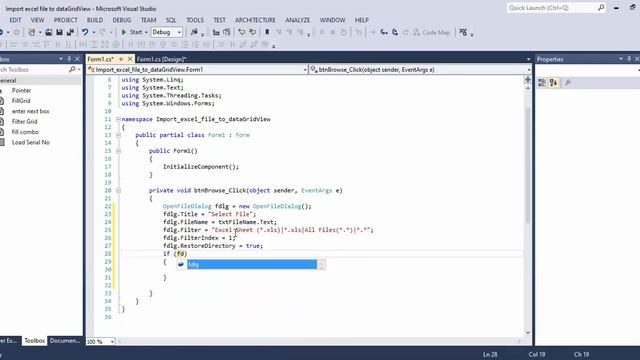Click the Save All toolbar icon
Image resolution: width=640 pixels, height=360 pixels.
click(70, 32)
